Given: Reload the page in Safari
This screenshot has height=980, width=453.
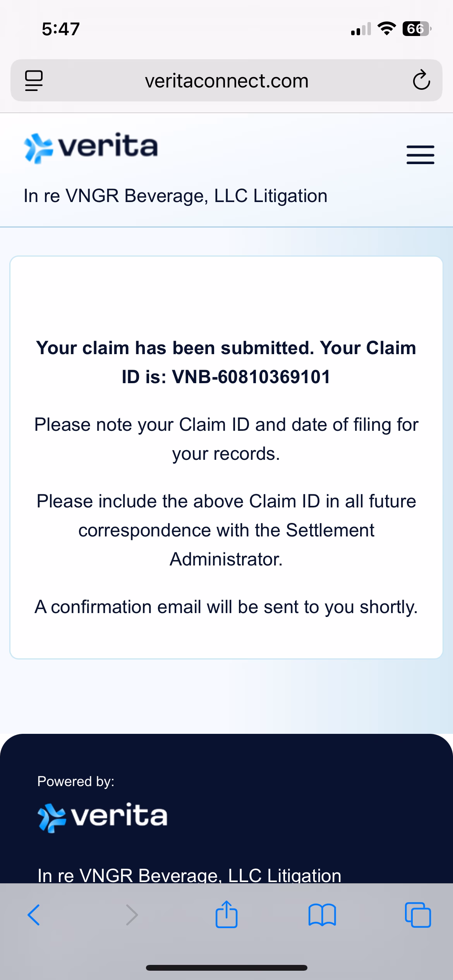Looking at the screenshot, I should coord(421,81).
